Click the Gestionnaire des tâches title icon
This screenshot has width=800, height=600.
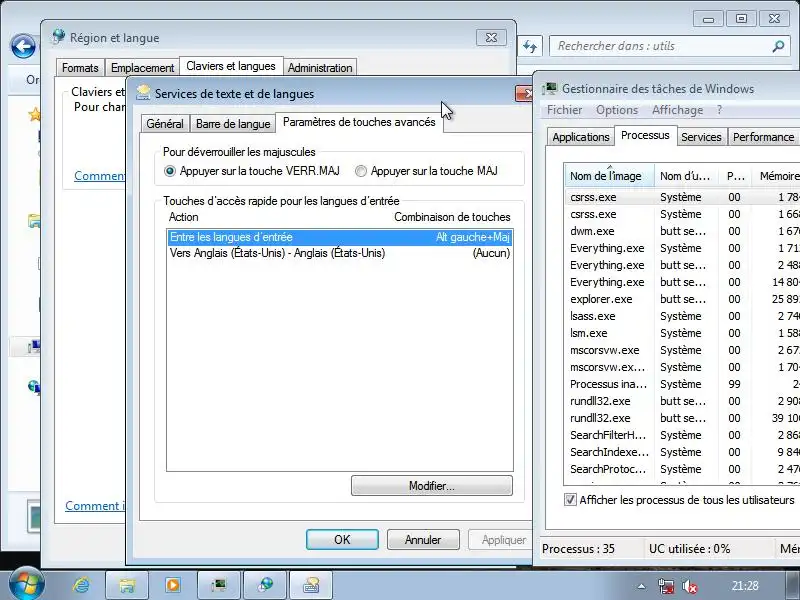pyautogui.click(x=550, y=88)
